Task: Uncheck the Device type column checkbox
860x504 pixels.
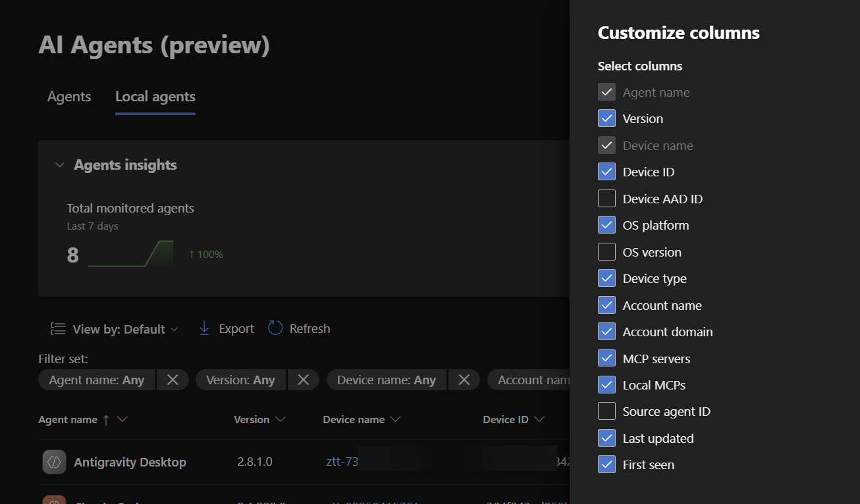Action: click(x=606, y=278)
